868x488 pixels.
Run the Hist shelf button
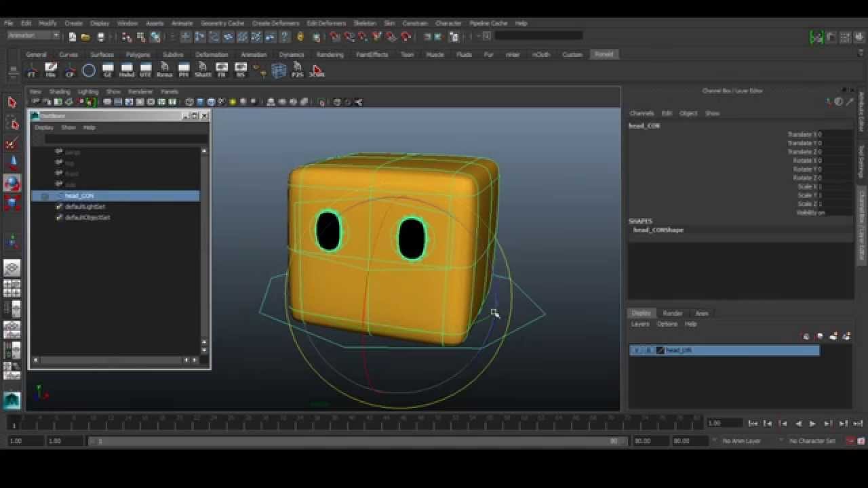coord(51,70)
